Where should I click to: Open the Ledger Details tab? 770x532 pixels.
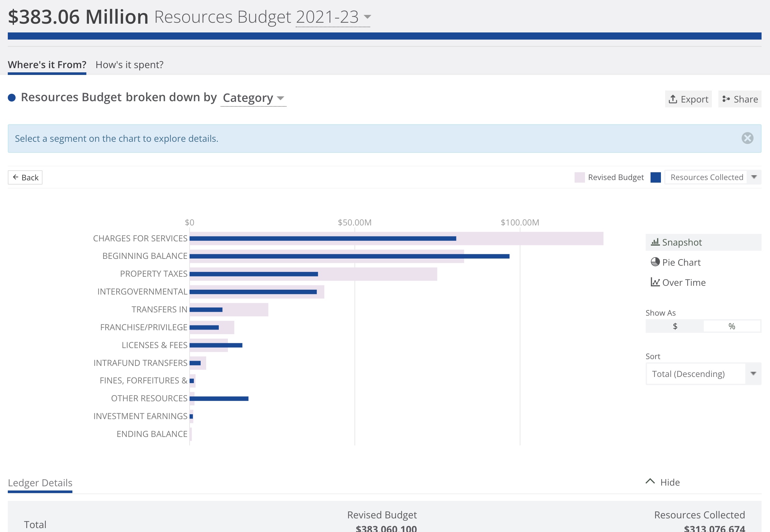click(40, 483)
